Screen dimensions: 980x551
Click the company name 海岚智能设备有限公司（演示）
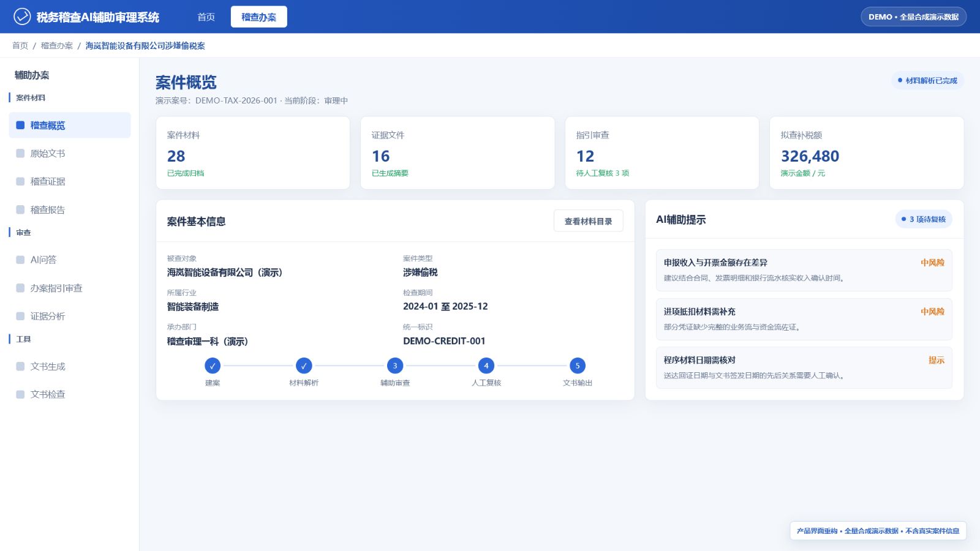(225, 272)
